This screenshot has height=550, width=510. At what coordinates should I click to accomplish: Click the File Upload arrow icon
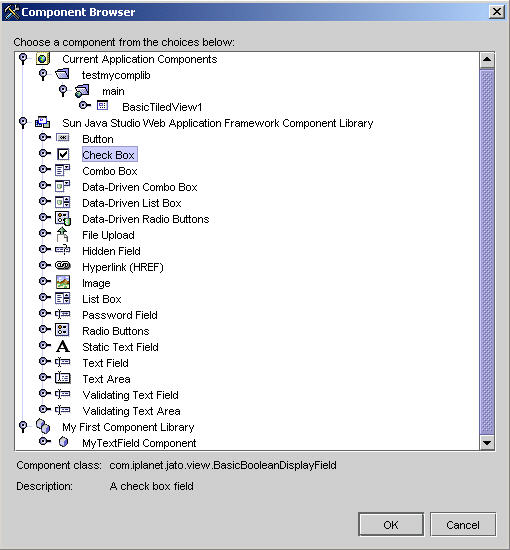point(62,234)
